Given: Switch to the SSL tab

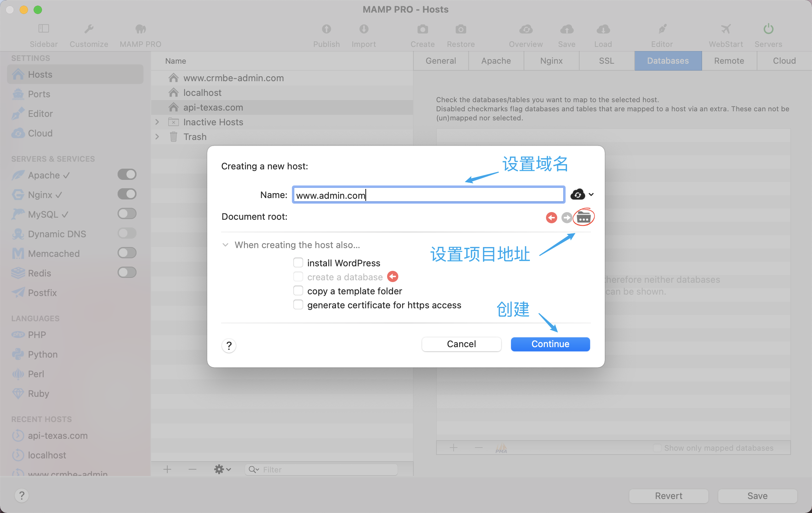Looking at the screenshot, I should [x=607, y=61].
